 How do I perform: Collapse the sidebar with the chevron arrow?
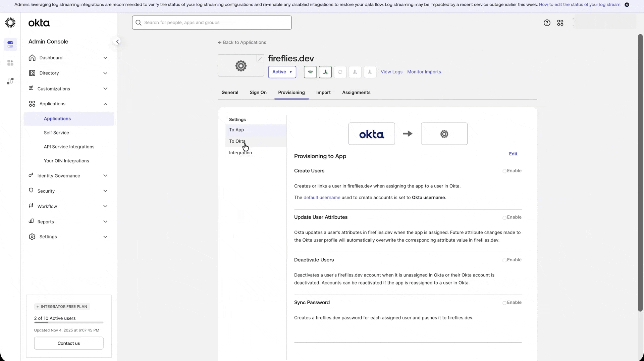pos(117,42)
